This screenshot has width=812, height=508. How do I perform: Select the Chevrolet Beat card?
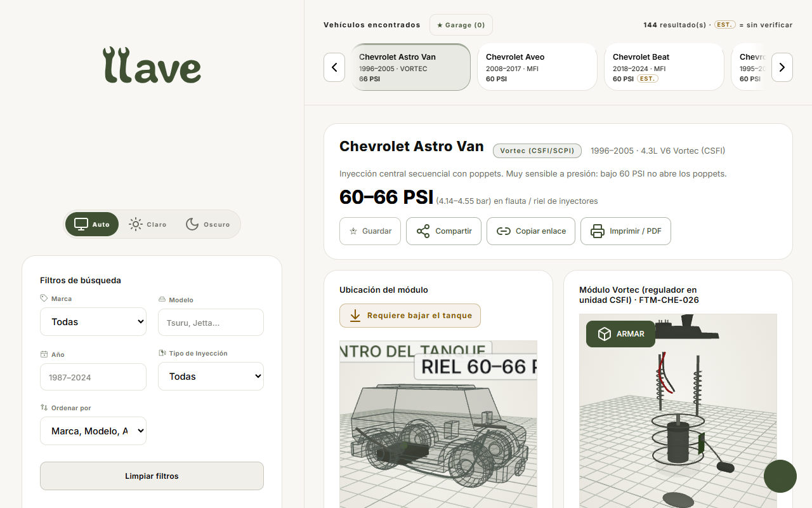click(x=664, y=67)
